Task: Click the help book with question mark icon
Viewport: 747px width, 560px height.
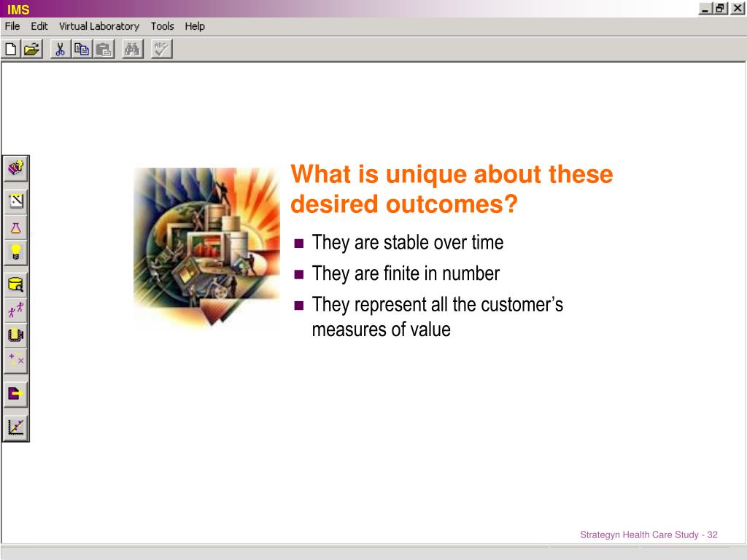Action: pos(16,168)
